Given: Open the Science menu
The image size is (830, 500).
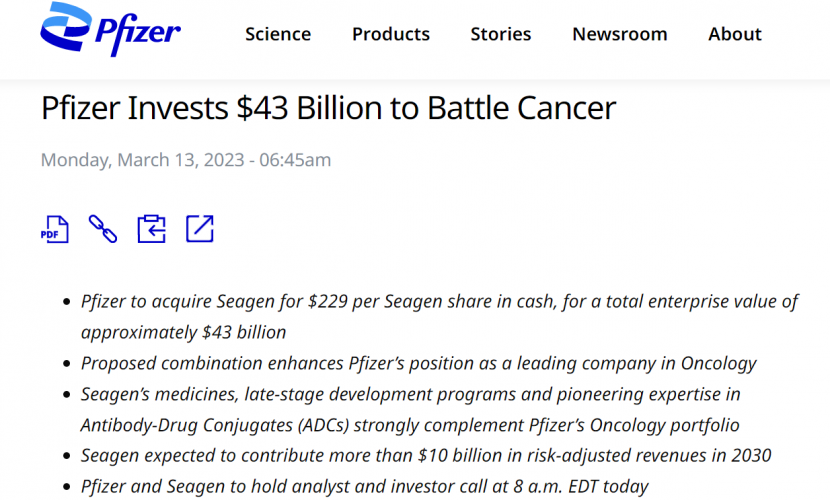Looking at the screenshot, I should pyautogui.click(x=278, y=34).
